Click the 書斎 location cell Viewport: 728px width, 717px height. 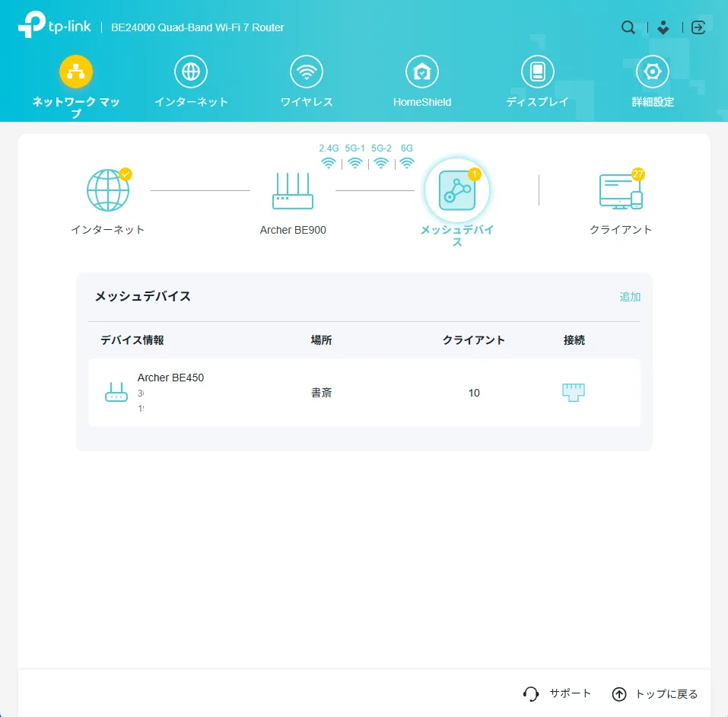coord(321,393)
